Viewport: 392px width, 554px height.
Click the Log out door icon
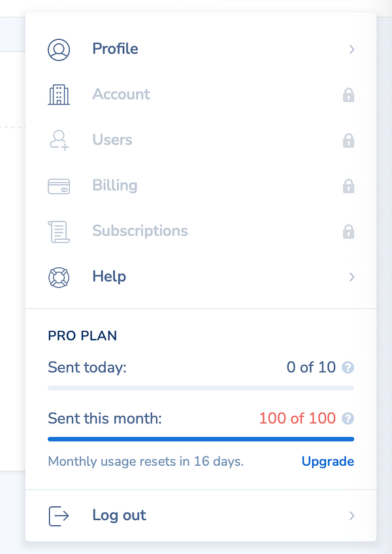[58, 515]
